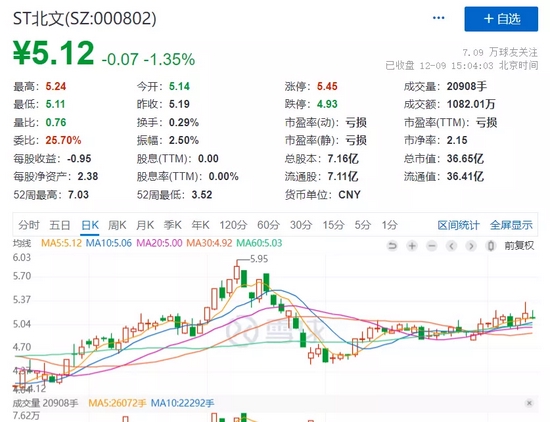
Task: Click the stock title ST北文(SZ:000802)
Action: click(85, 19)
